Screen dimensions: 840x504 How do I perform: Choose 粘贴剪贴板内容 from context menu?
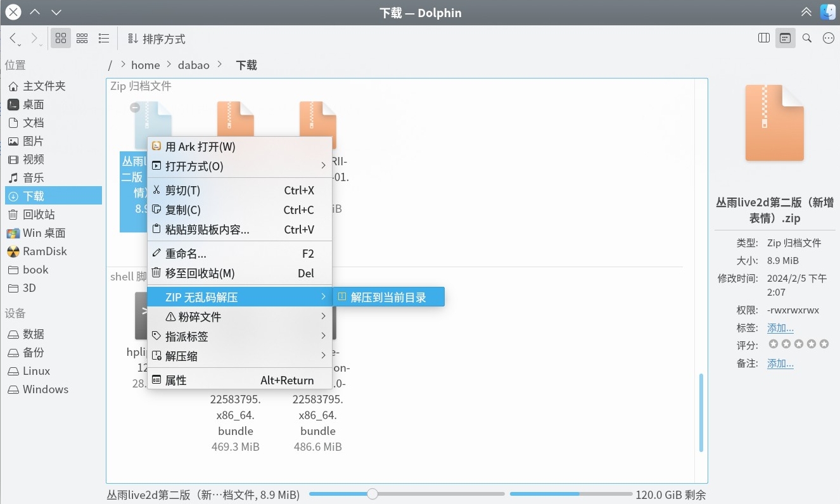239,230
